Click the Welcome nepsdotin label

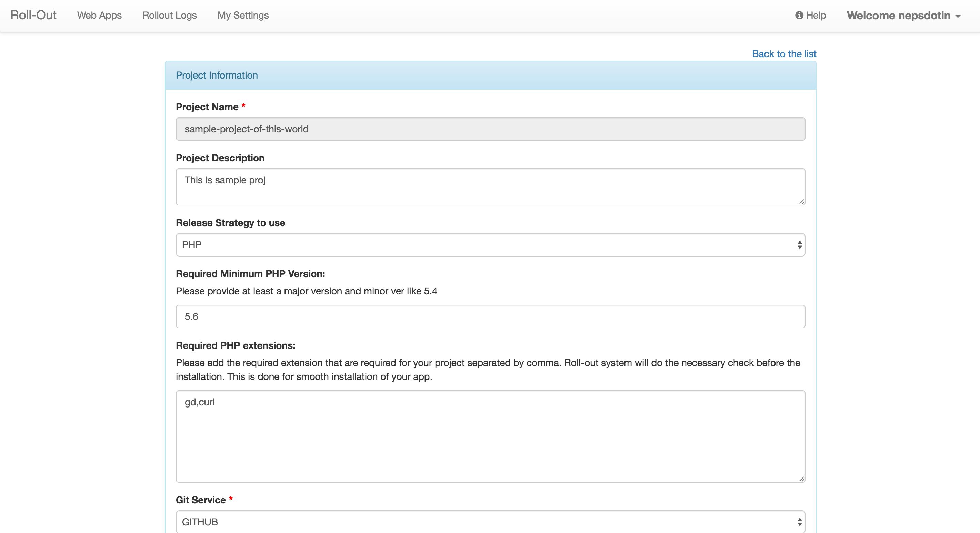(x=898, y=15)
